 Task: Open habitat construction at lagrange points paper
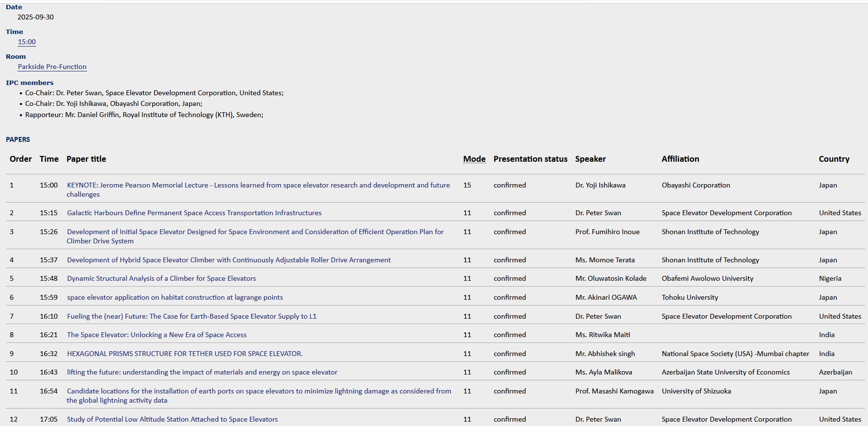[175, 297]
